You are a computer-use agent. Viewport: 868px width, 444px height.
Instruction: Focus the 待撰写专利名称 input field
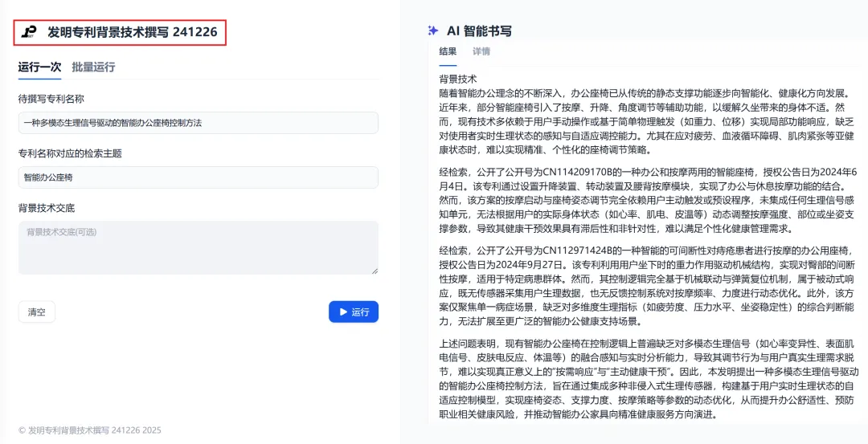click(x=199, y=123)
